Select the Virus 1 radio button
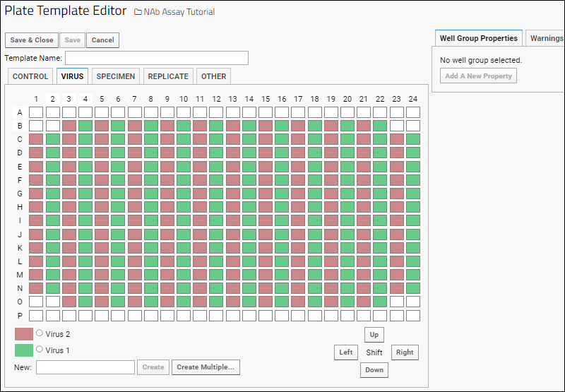The width and height of the screenshot is (565, 392). tap(40, 349)
